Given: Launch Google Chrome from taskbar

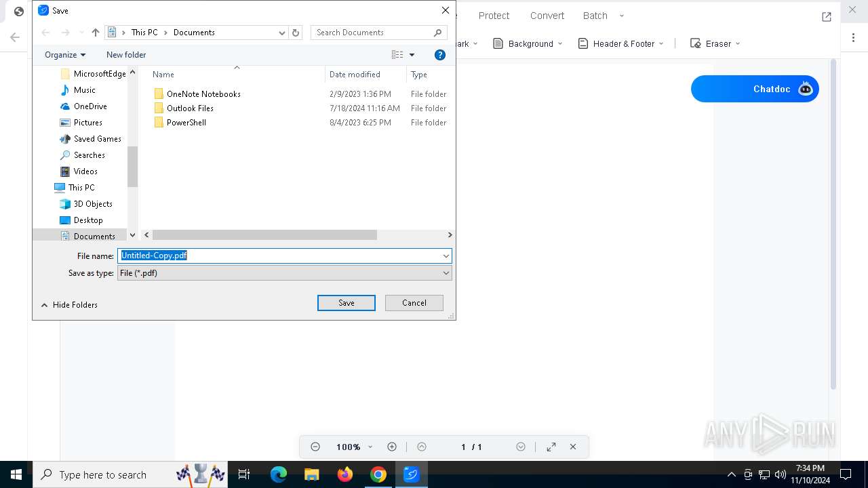Looking at the screenshot, I should click(378, 474).
